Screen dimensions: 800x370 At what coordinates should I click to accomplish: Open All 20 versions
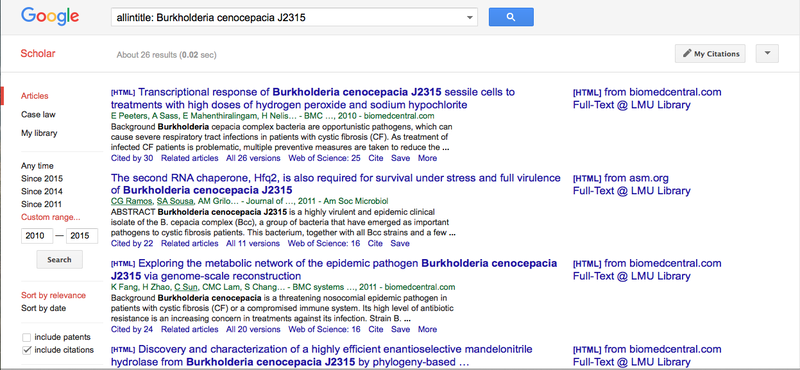pyautogui.click(x=253, y=329)
